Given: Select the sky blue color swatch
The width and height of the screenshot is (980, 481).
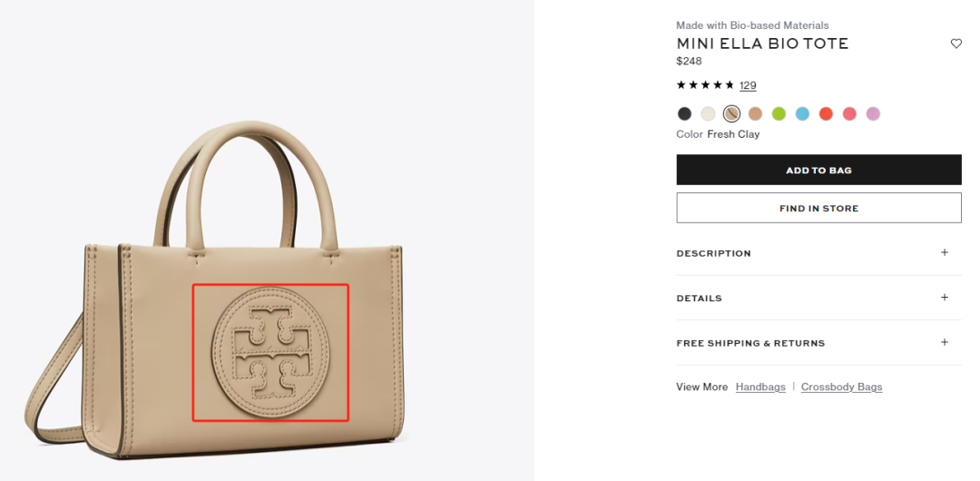Looking at the screenshot, I should pos(802,113).
